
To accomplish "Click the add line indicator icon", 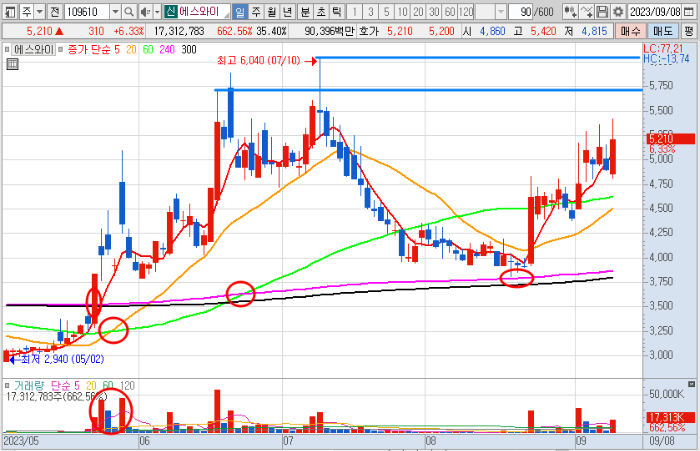I will [587, 11].
